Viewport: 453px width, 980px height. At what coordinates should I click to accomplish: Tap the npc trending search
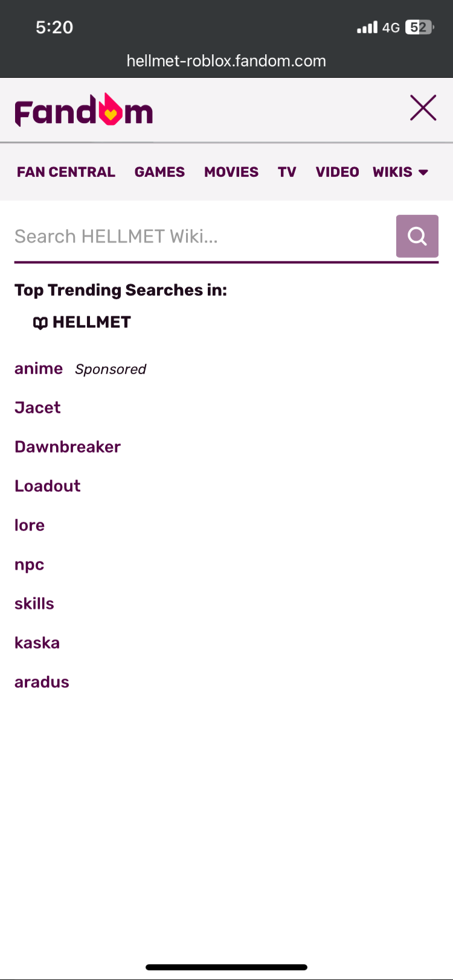coord(29,565)
